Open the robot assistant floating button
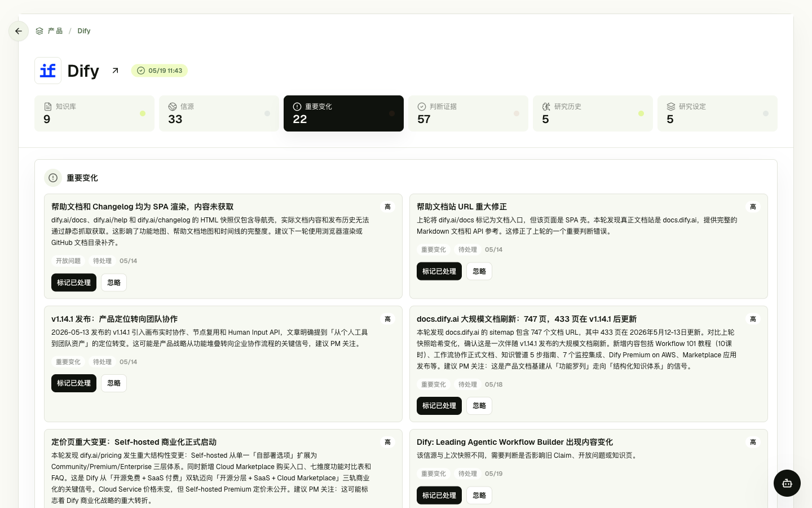 point(787,483)
